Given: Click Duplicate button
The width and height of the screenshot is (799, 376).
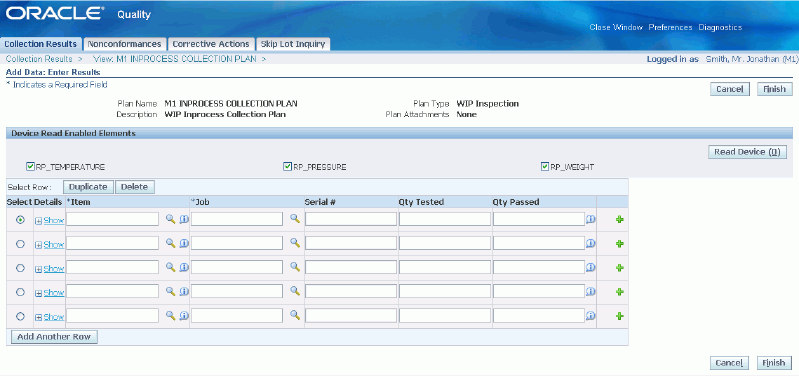Looking at the screenshot, I should click(89, 187).
